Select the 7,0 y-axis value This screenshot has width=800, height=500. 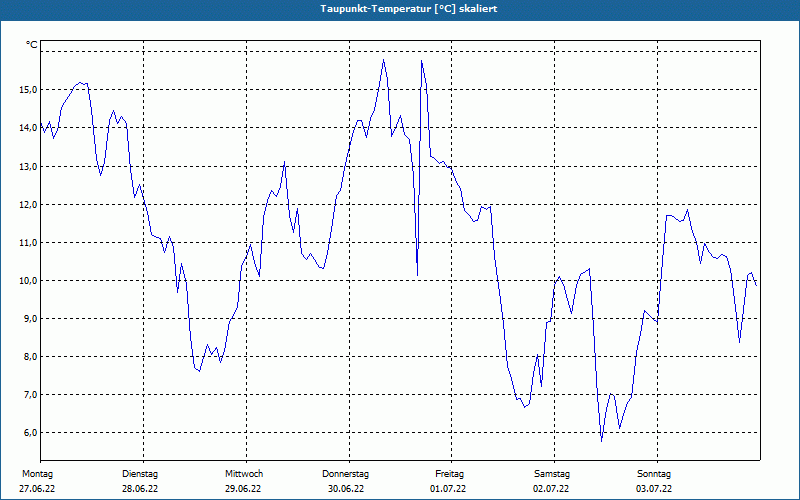[30, 395]
